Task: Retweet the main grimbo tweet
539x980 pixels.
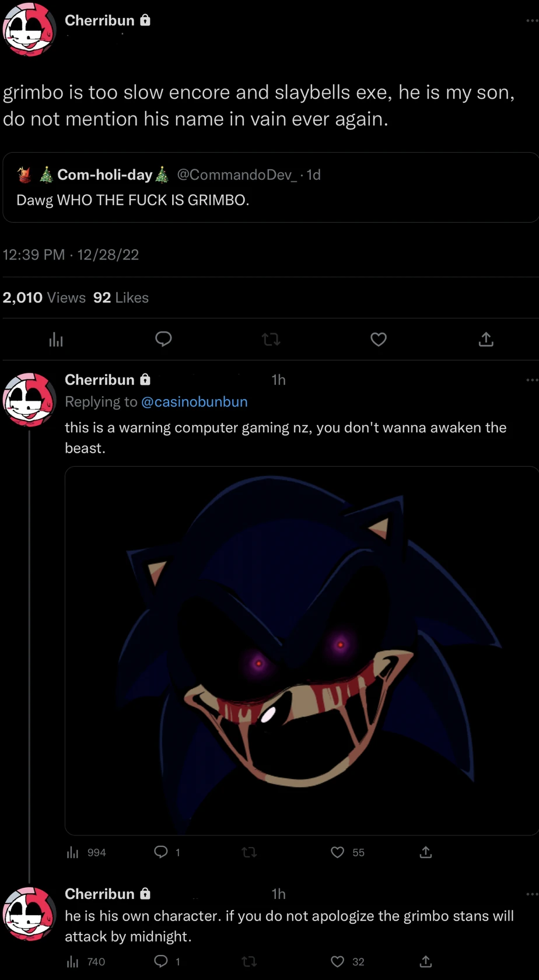Action: coord(271,339)
